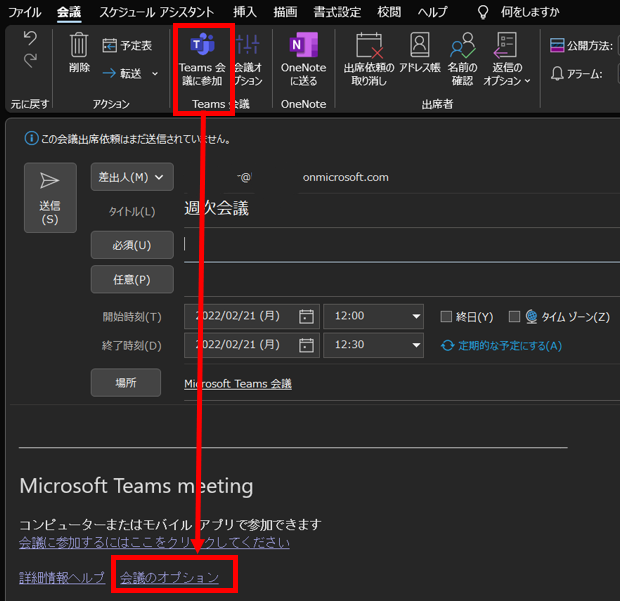Open the 予定表 calendar button
Screen dimensions: 620x601
pos(127,45)
